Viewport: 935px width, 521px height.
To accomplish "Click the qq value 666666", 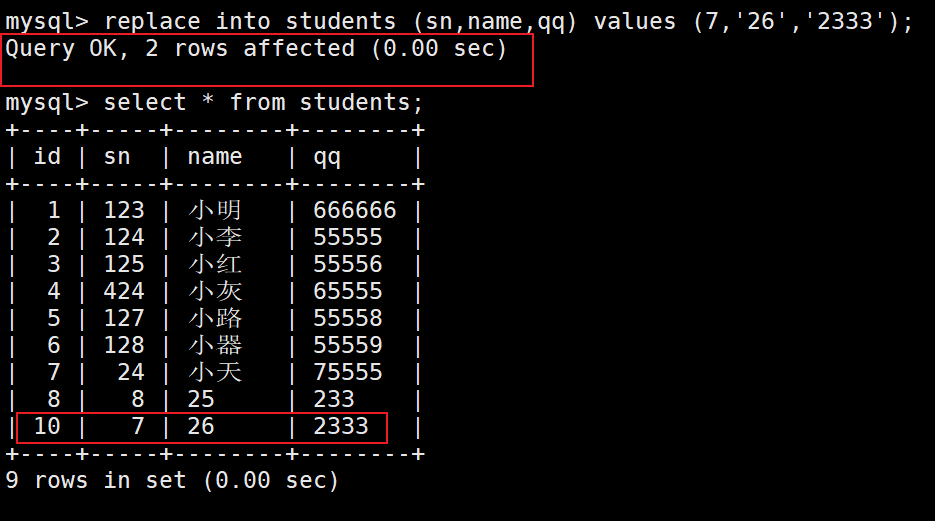I will click(355, 210).
